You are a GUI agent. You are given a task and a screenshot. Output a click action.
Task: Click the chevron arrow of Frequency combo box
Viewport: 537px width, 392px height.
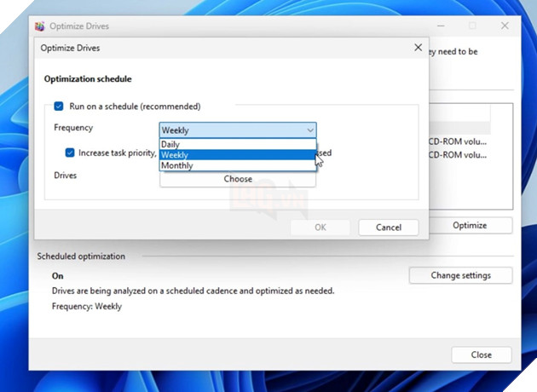click(309, 130)
